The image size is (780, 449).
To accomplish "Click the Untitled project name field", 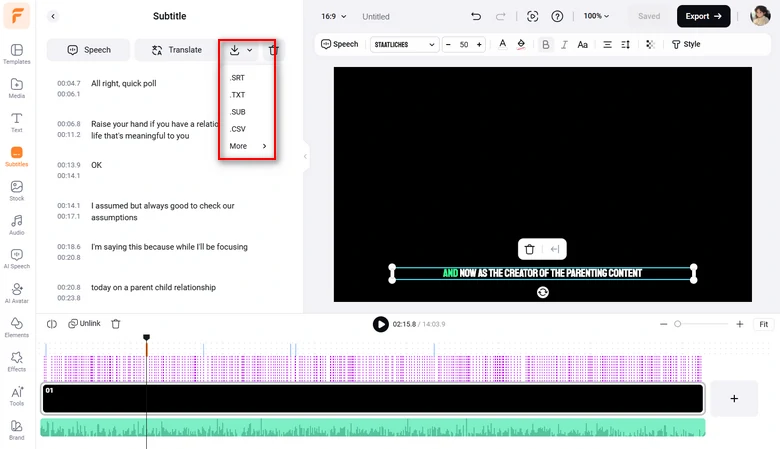I will click(x=376, y=16).
